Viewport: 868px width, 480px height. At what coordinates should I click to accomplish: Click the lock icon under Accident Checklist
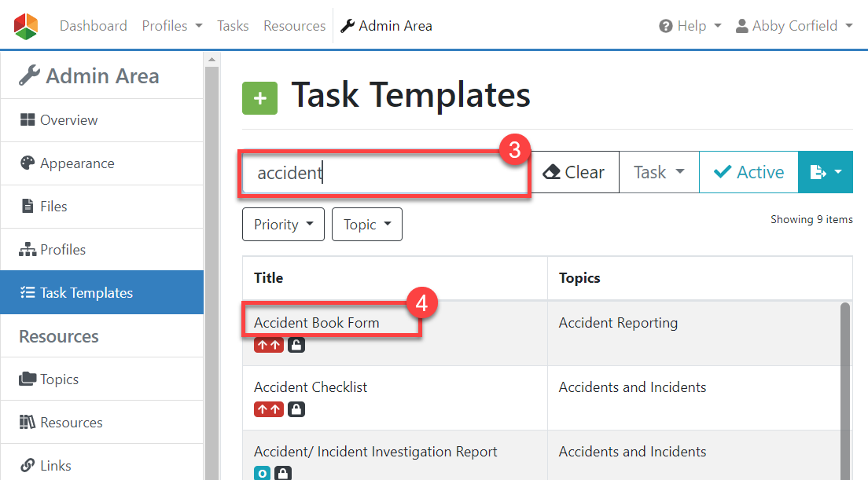[x=296, y=409]
